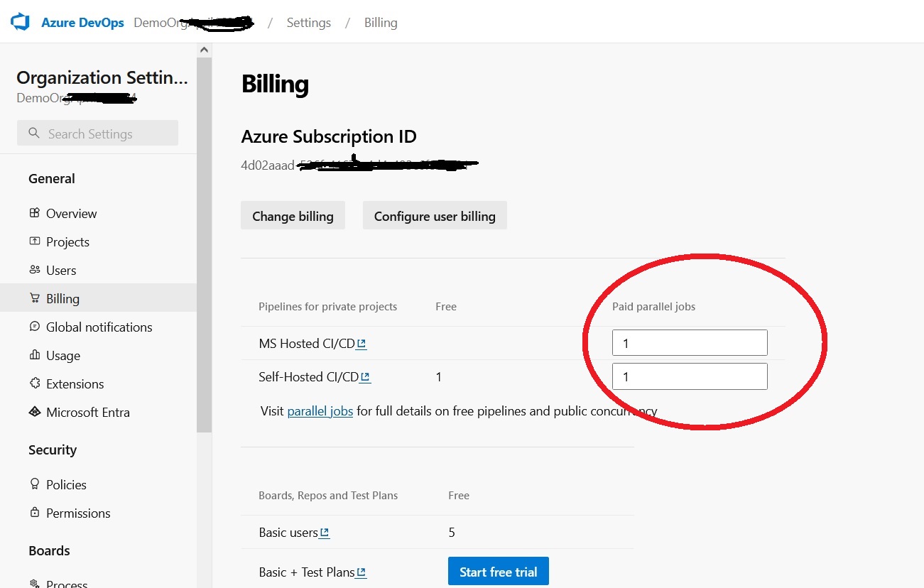Screen dimensions: 924x588
Task: Click the Azure Subscription ID heading
Action: tap(329, 136)
